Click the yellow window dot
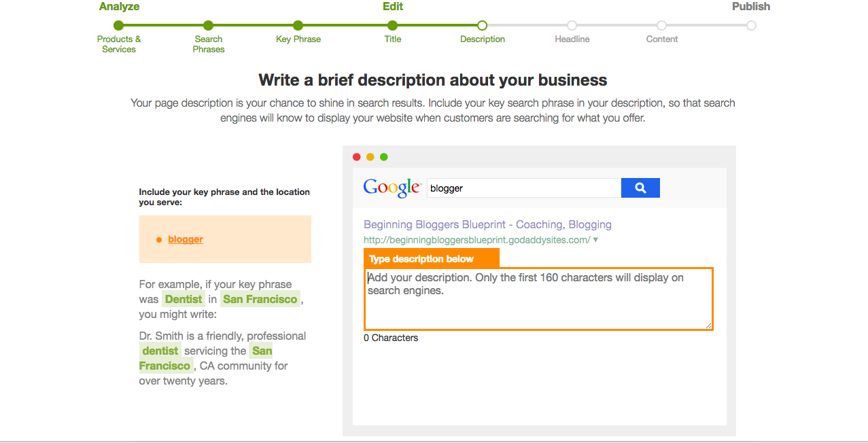Image resolution: width=868 pixels, height=443 pixels. 370,157
